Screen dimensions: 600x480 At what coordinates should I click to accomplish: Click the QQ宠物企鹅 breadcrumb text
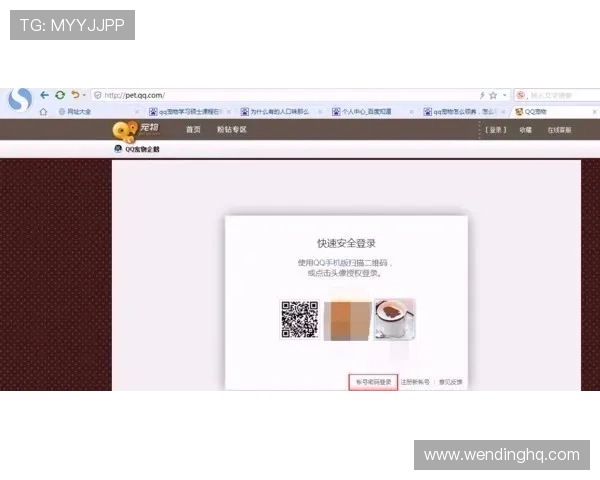(x=142, y=149)
